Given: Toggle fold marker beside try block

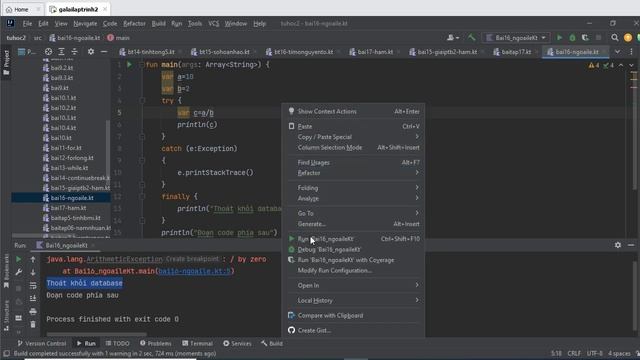Looking at the screenshot, I should (142, 100).
